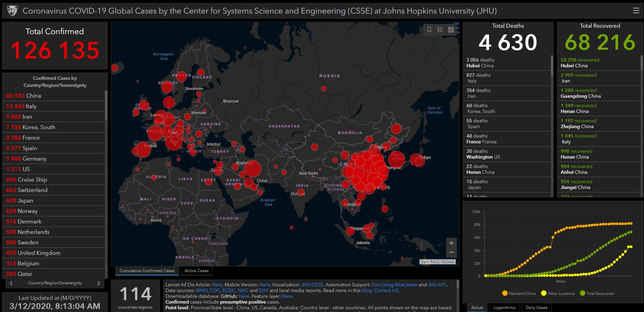
Task: Show the Daily Cases chart tab
Action: (536, 308)
